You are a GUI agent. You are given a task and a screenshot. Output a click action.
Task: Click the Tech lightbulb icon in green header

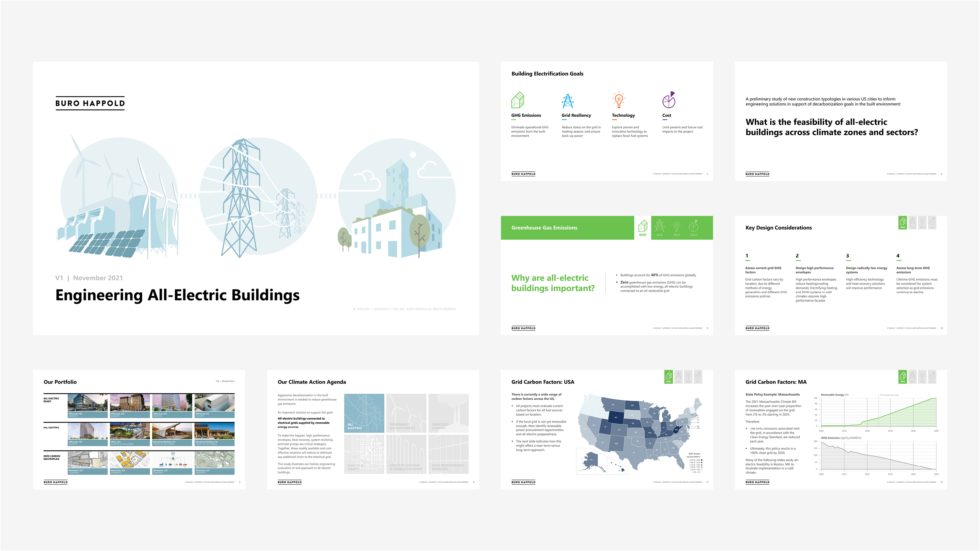676,228
